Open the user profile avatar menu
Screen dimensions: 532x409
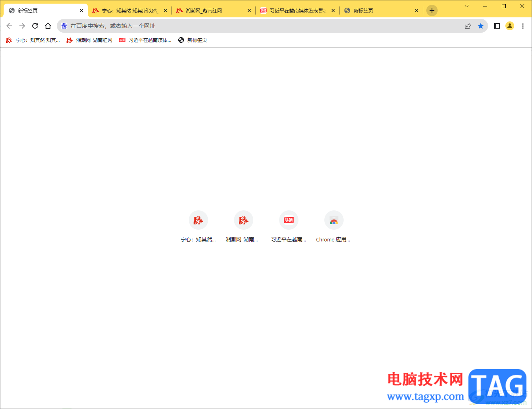tap(510, 26)
